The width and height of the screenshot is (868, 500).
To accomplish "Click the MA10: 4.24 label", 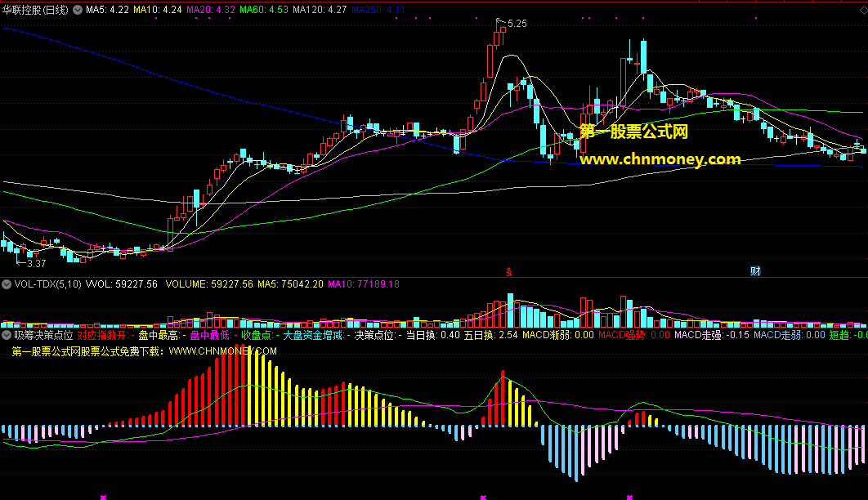I will pos(157,10).
